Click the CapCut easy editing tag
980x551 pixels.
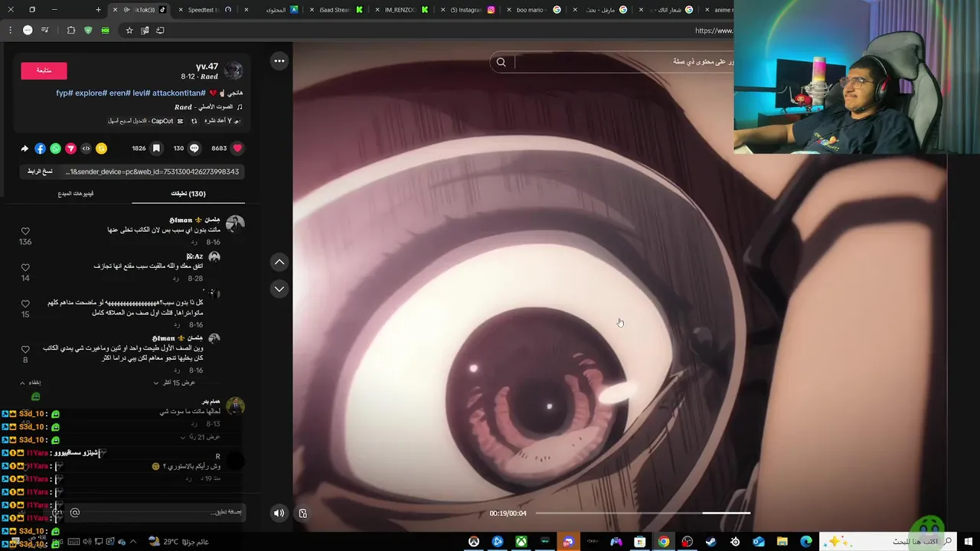point(145,121)
